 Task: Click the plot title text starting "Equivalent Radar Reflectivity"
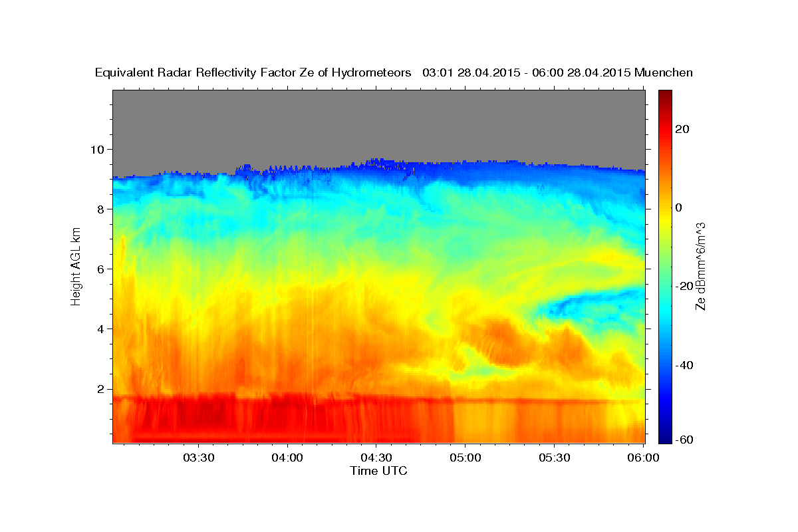coord(394,72)
